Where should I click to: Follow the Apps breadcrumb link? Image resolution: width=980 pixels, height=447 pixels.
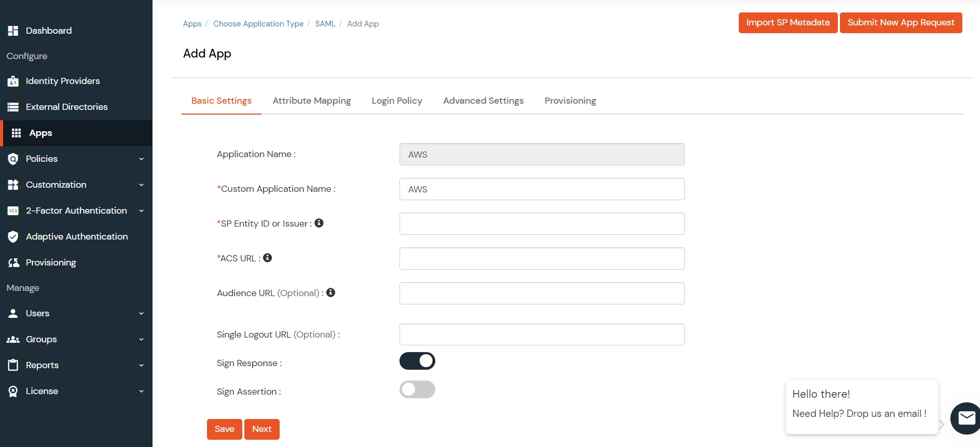pos(192,24)
